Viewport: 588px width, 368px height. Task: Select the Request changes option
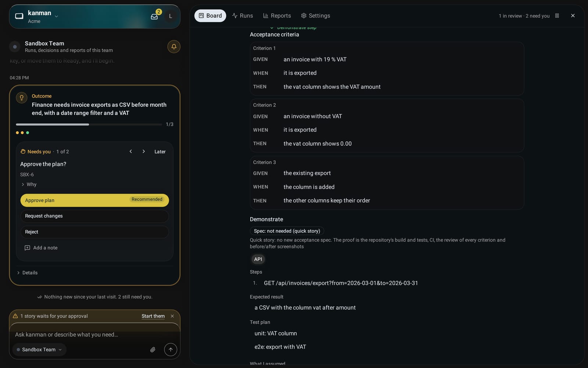[x=94, y=216]
